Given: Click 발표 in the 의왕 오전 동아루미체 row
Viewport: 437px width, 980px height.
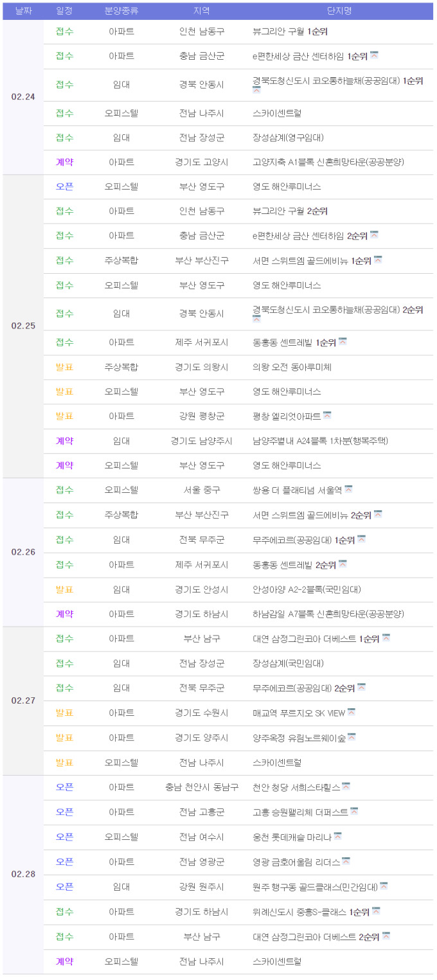Looking at the screenshot, I should [x=64, y=367].
